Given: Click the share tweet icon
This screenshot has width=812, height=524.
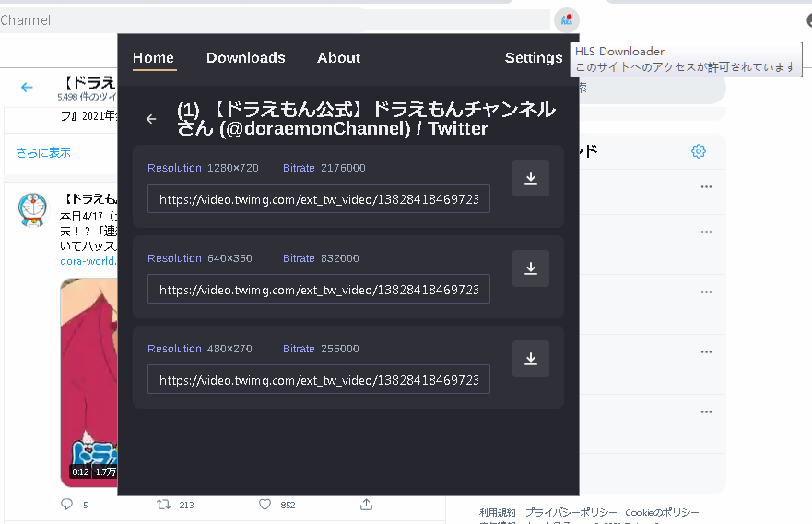Looking at the screenshot, I should coord(366,504).
